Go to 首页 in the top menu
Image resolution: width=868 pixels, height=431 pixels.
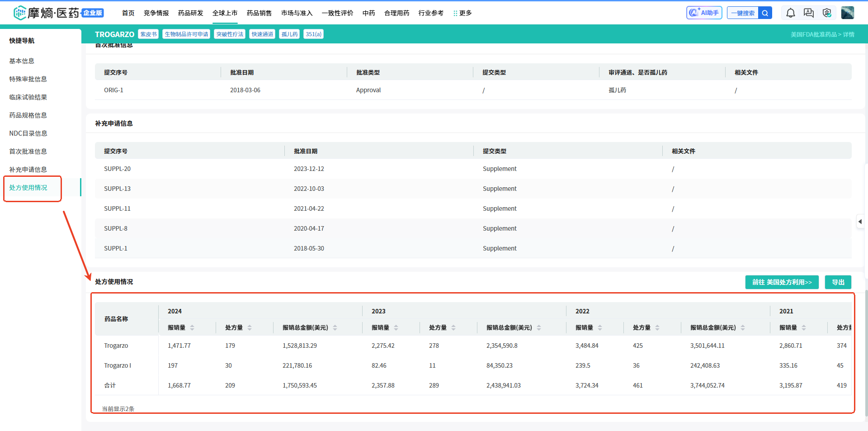tap(128, 13)
